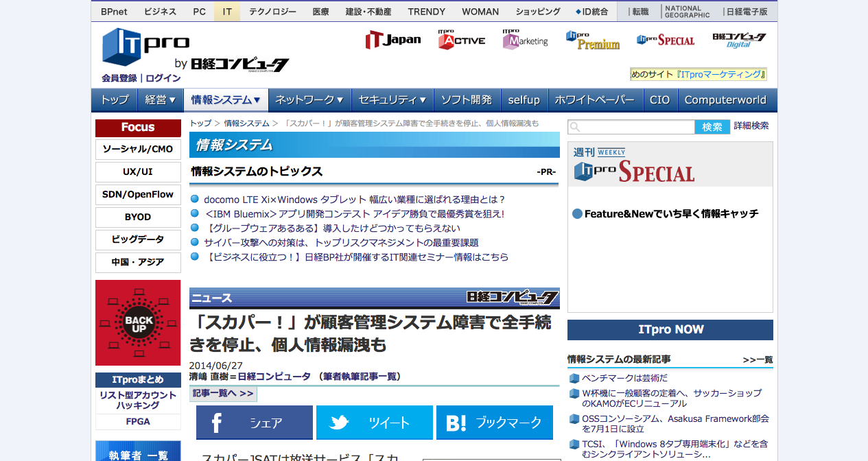The width and height of the screenshot is (868, 461).
Task: Expand the セキュリティ dropdown
Action: pyautogui.click(x=392, y=100)
